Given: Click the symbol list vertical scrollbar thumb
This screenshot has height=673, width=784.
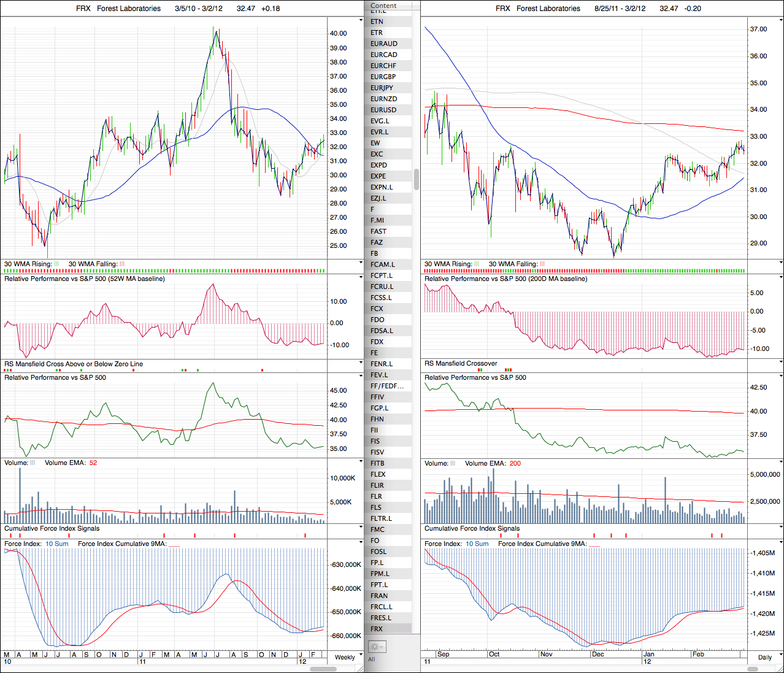Looking at the screenshot, I should tap(417, 180).
